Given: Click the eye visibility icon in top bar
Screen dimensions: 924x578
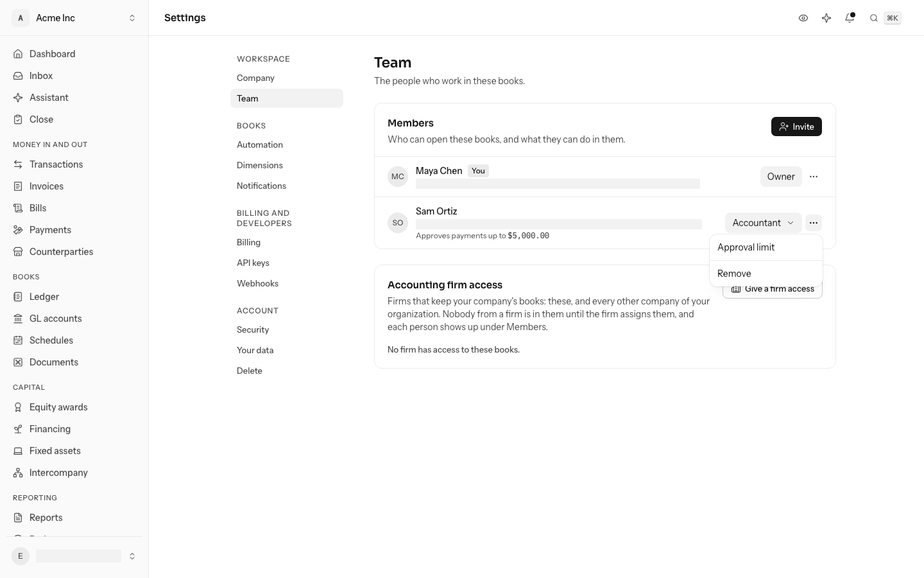Looking at the screenshot, I should (803, 18).
